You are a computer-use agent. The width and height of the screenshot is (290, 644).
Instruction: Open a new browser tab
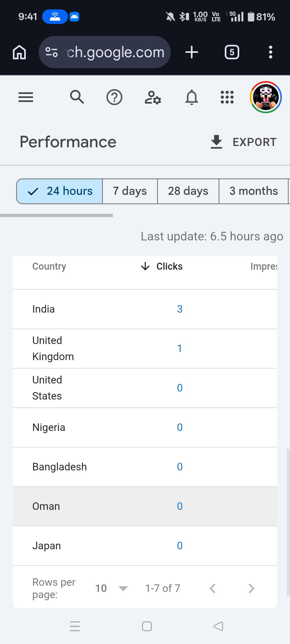coord(192,52)
